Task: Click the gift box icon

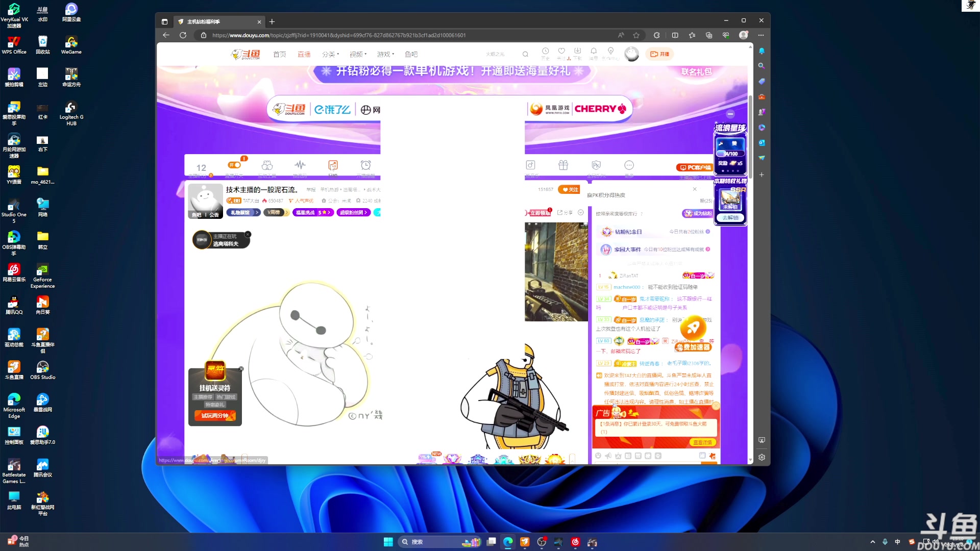Action: (x=563, y=165)
